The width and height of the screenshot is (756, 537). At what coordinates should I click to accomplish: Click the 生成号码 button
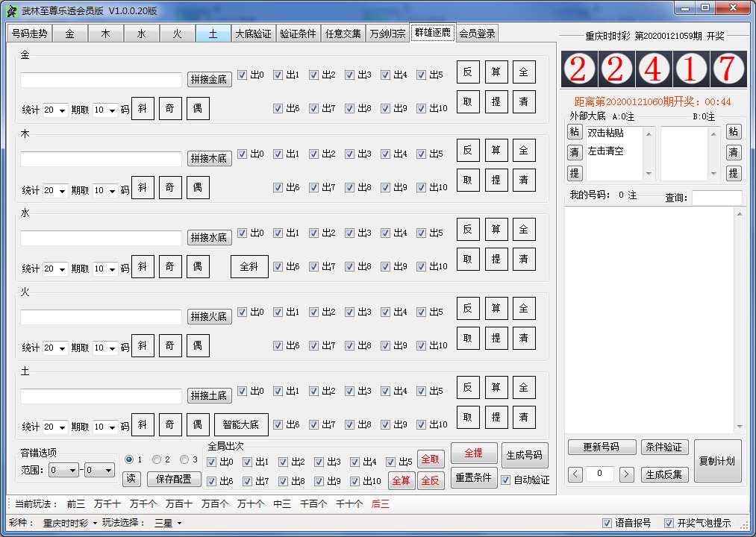[525, 455]
